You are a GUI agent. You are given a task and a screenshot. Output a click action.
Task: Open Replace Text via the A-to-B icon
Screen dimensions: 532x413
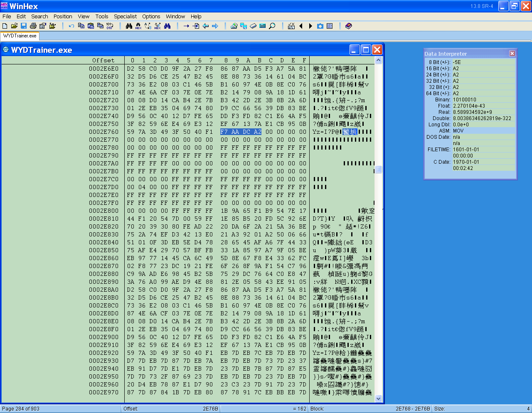pyautogui.click(x=148, y=26)
